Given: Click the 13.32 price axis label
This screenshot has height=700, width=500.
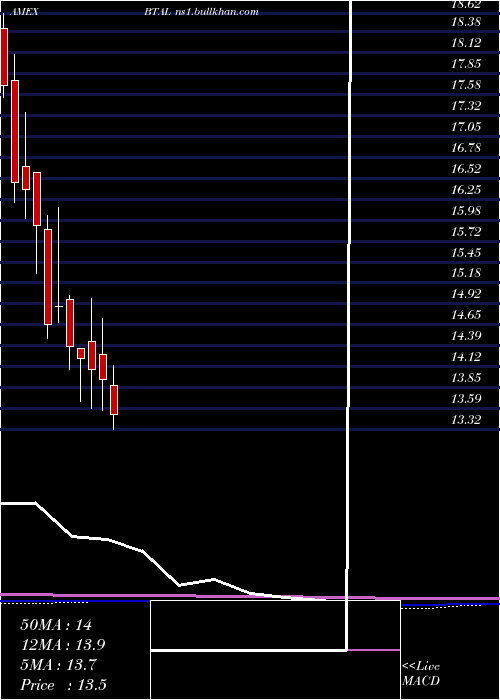Looking at the screenshot, I should click(466, 419).
